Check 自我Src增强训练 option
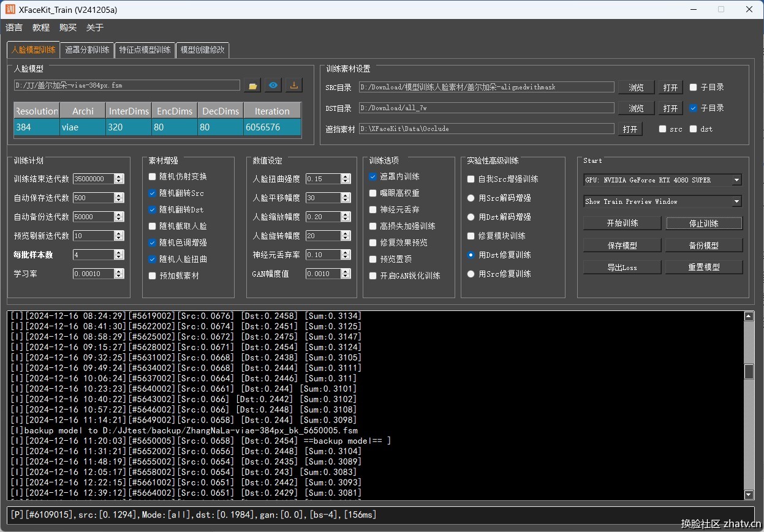 471,179
